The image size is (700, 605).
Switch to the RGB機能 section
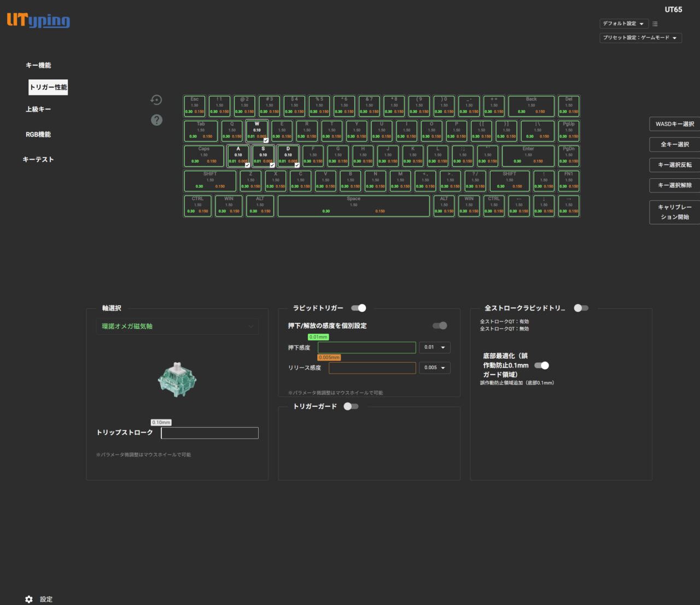[38, 135]
